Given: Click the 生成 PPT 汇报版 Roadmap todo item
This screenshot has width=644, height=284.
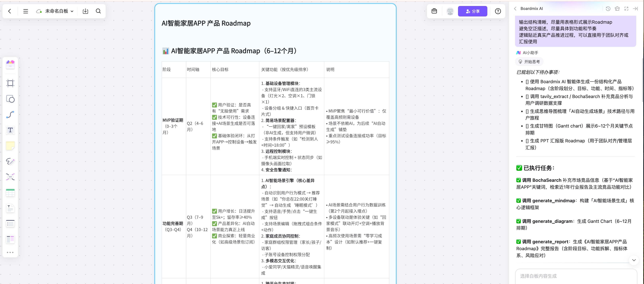Looking at the screenshot, I should pos(578,144).
